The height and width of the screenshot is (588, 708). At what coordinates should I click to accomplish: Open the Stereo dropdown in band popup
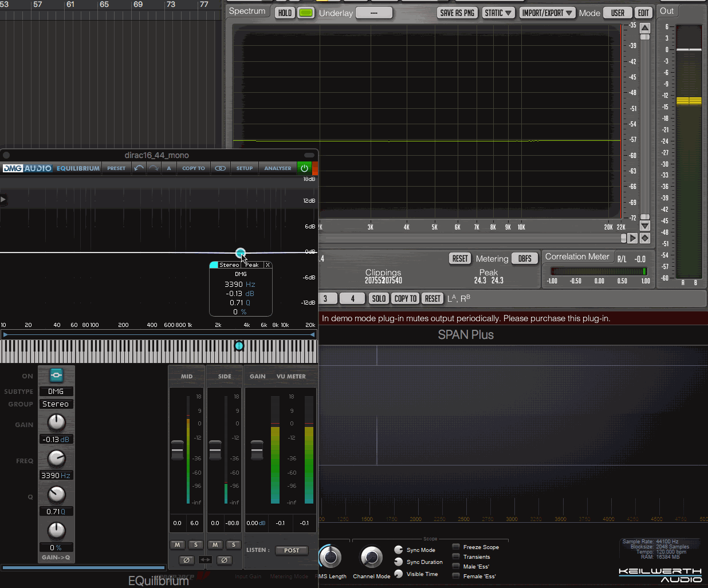229,265
